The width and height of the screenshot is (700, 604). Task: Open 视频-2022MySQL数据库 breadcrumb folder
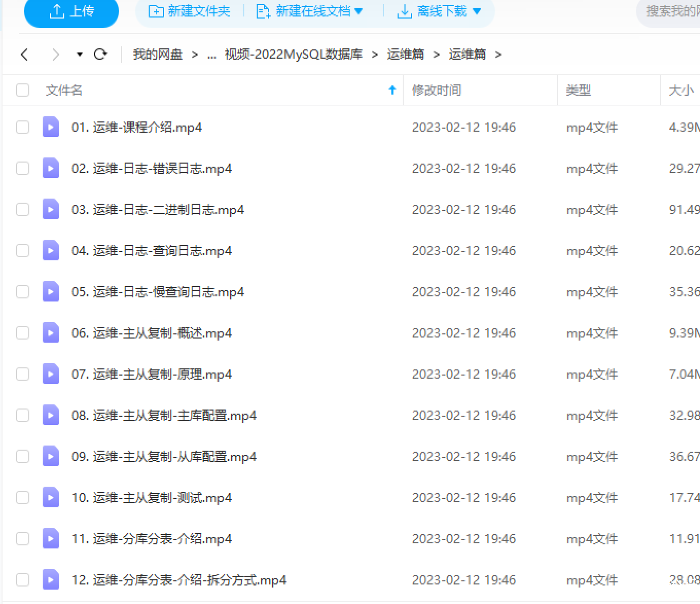(x=294, y=54)
